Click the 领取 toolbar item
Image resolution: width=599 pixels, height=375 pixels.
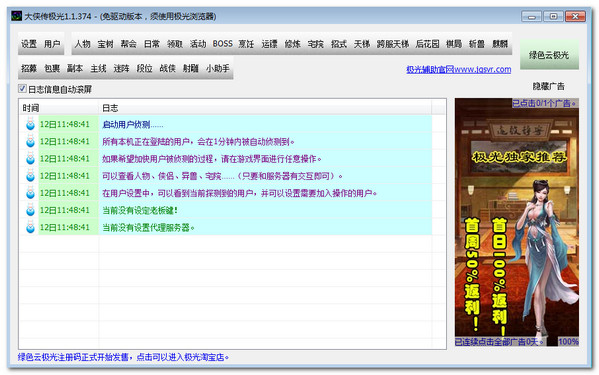pyautogui.click(x=175, y=44)
